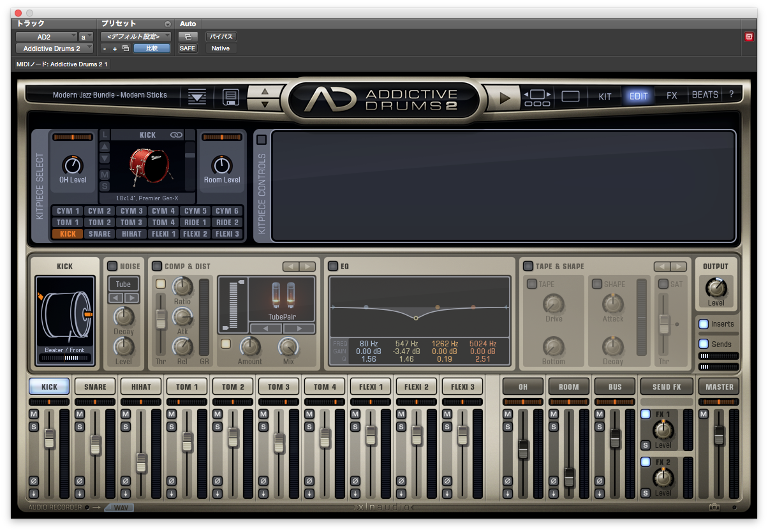Switch to the KIT page
This screenshot has height=532, width=768.
[605, 96]
